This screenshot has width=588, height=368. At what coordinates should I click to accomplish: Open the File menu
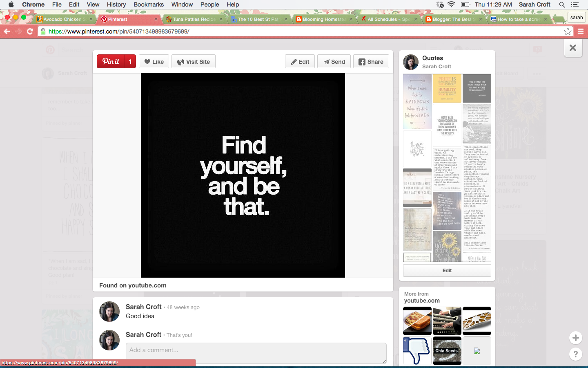57,4
